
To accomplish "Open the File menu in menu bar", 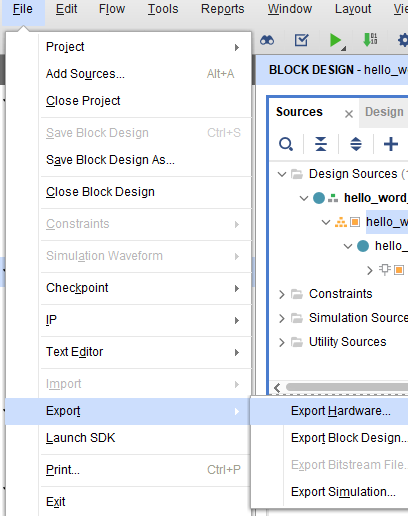I will tap(23, 9).
